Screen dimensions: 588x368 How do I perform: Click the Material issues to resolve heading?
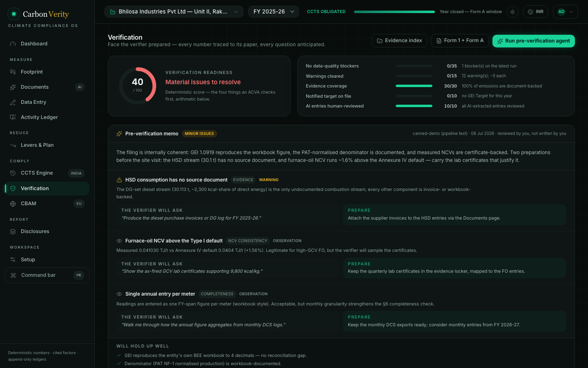203,82
